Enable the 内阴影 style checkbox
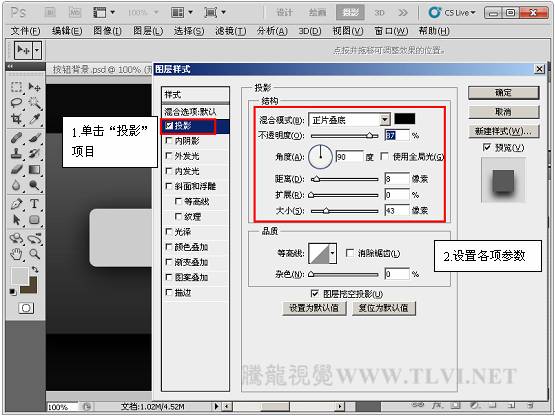Screen dimensions: 555x416 (169, 141)
